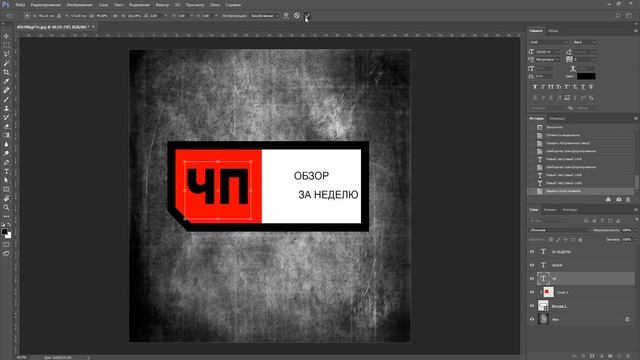The height and width of the screenshot is (360, 640).
Task: Open layer blend mode dropdown
Action: (560, 230)
